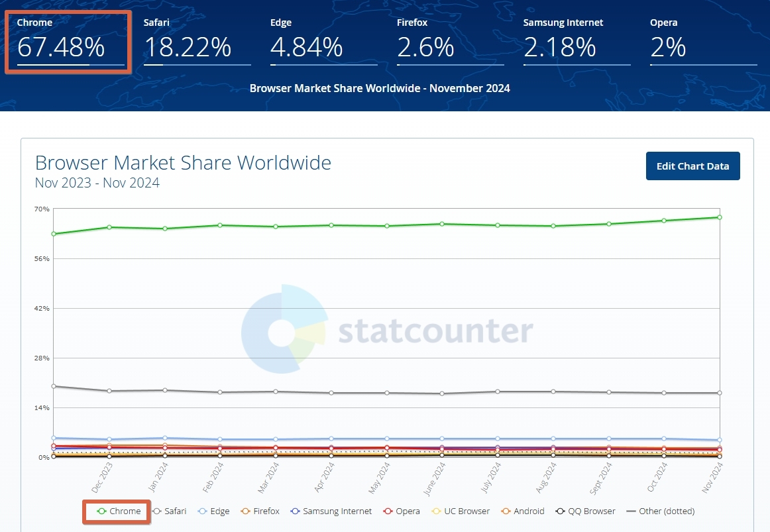Click Edge's Jan 2024 data point
770x532 pixels.
point(165,438)
